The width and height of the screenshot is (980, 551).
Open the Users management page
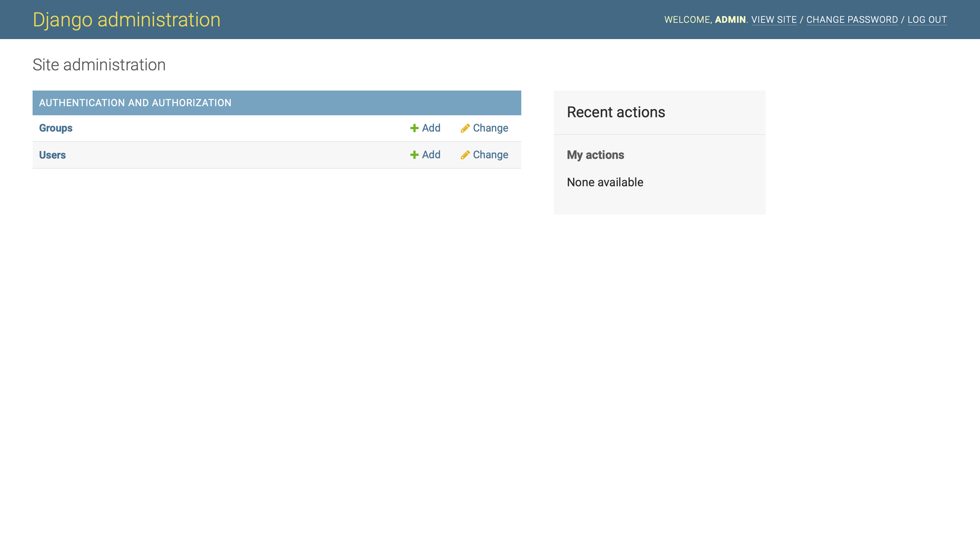(x=52, y=155)
